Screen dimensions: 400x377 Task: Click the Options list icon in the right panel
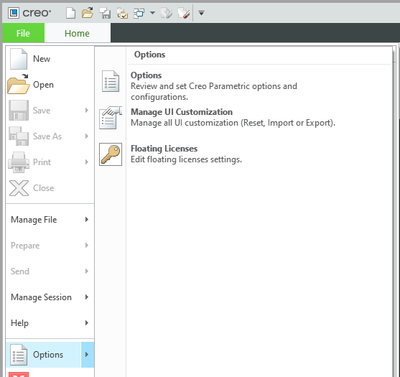(110, 81)
